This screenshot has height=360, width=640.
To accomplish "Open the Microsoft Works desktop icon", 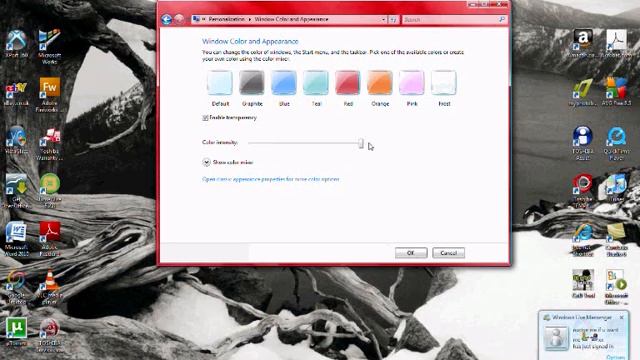I will [49, 47].
